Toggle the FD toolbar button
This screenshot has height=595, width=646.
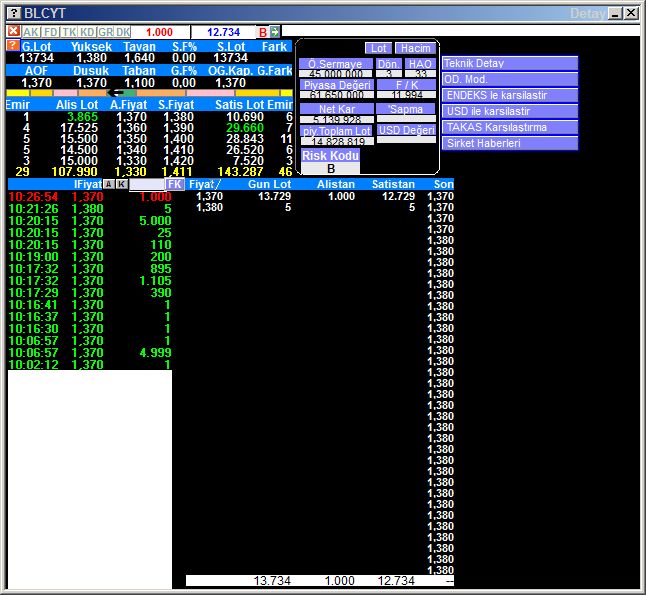point(51,32)
